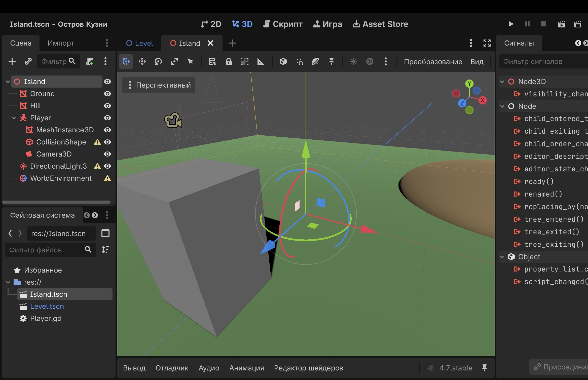
Task: Activate the Select mode arrow tool
Action: tap(191, 62)
